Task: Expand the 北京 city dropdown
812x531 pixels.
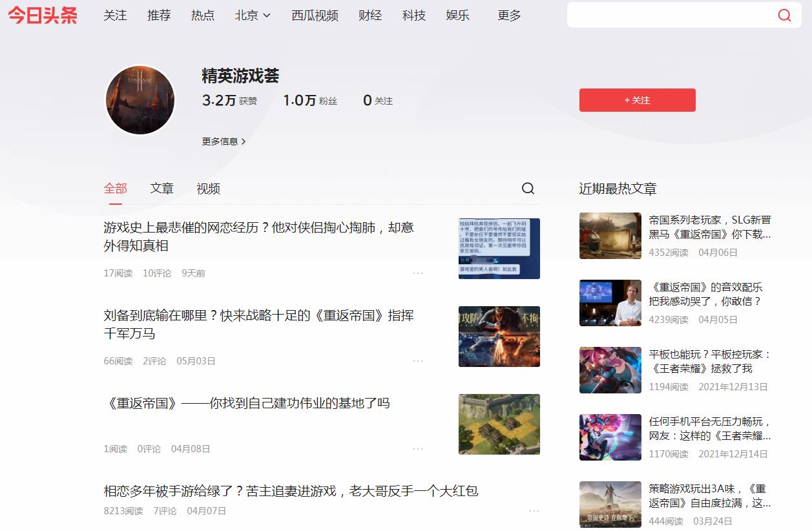Action: point(253,16)
